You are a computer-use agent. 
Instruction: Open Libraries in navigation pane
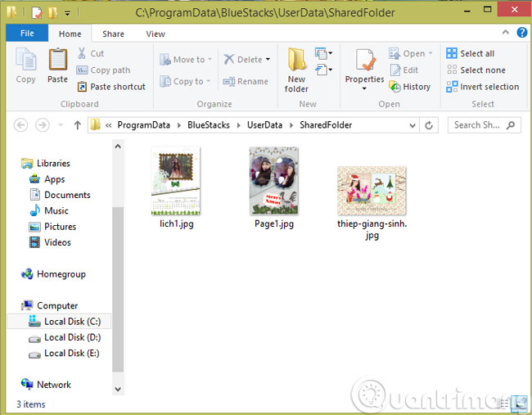coord(46,163)
